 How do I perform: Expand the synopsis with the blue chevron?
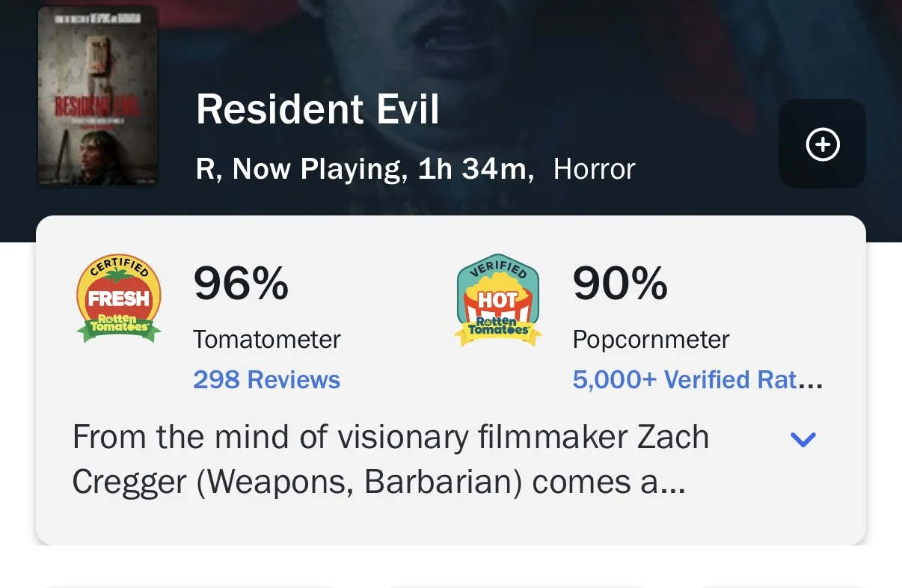point(803,439)
